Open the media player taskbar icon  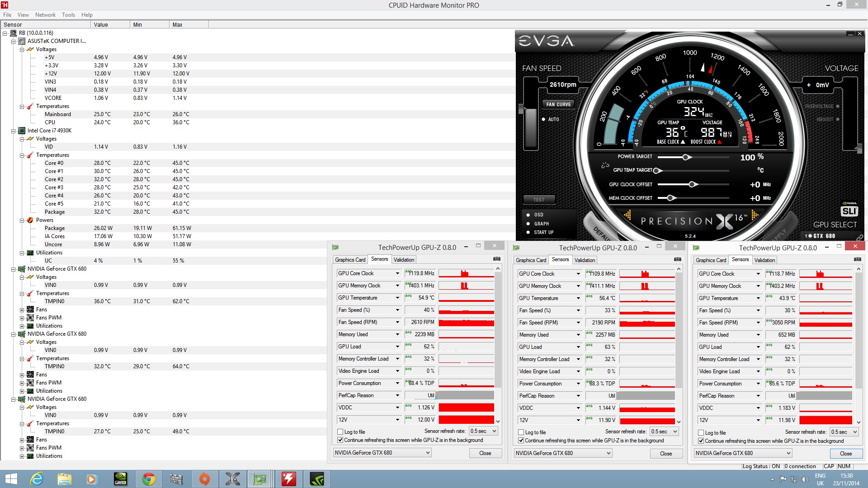click(92, 479)
